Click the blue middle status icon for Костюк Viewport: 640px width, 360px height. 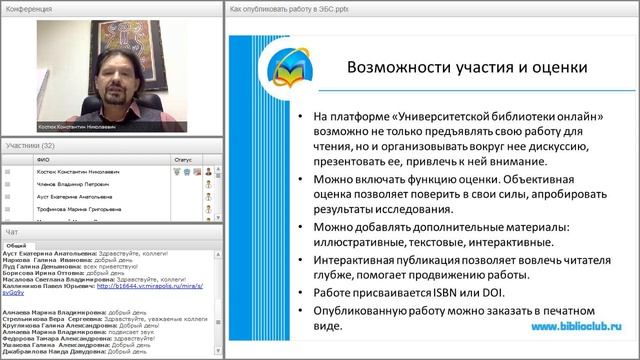point(187,172)
